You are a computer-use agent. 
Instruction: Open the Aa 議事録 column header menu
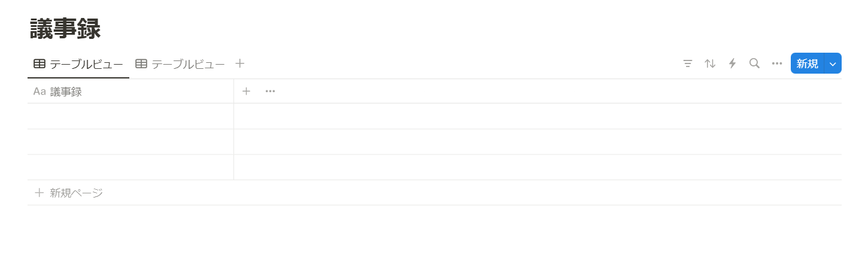(66, 92)
